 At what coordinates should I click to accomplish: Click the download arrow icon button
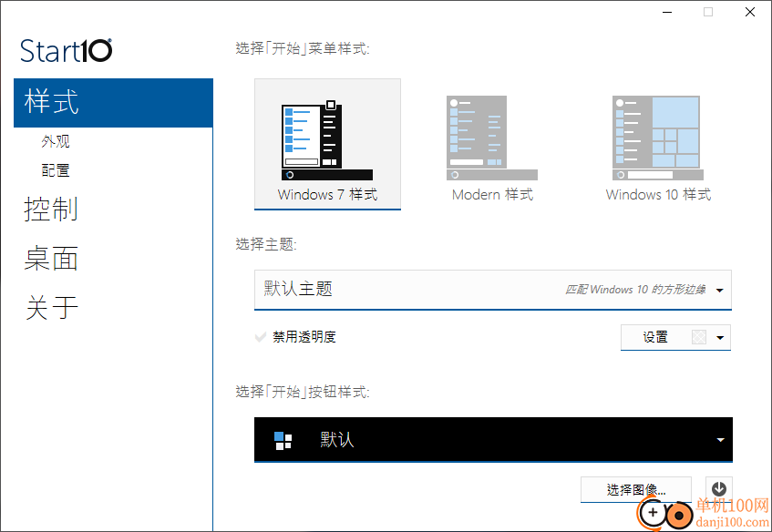tap(719, 488)
